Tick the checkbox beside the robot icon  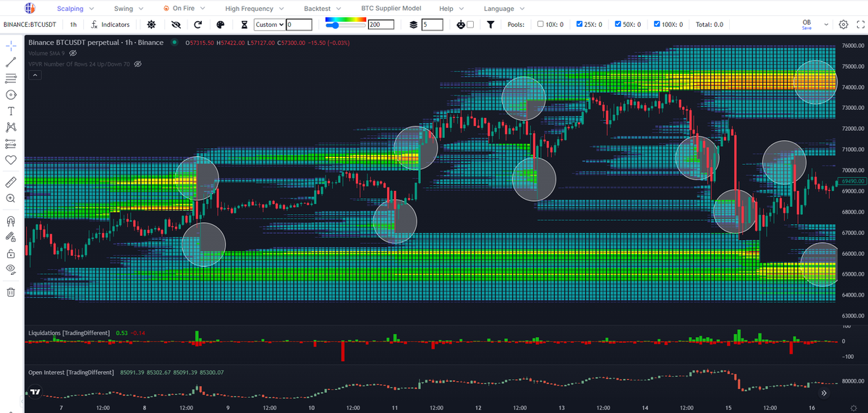coord(471,25)
